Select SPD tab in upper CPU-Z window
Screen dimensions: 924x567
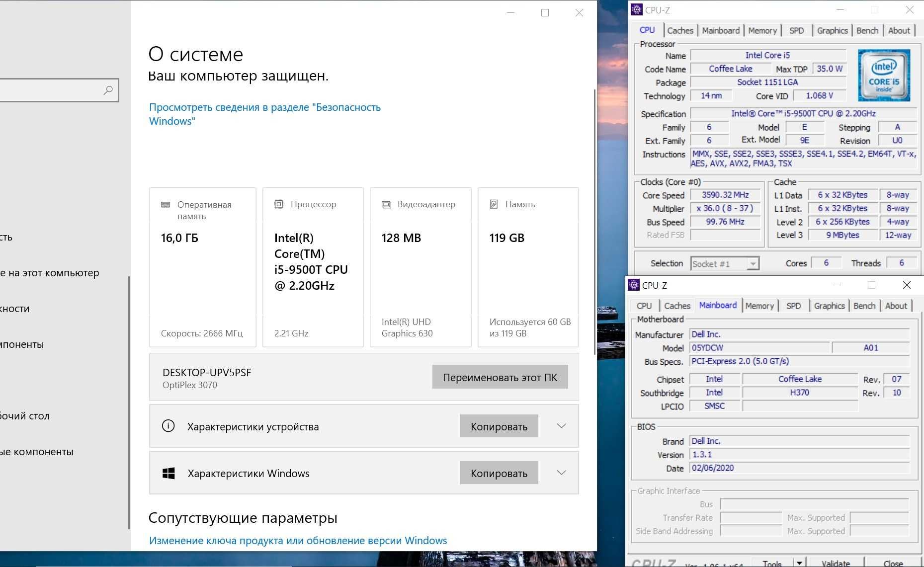pyautogui.click(x=796, y=30)
